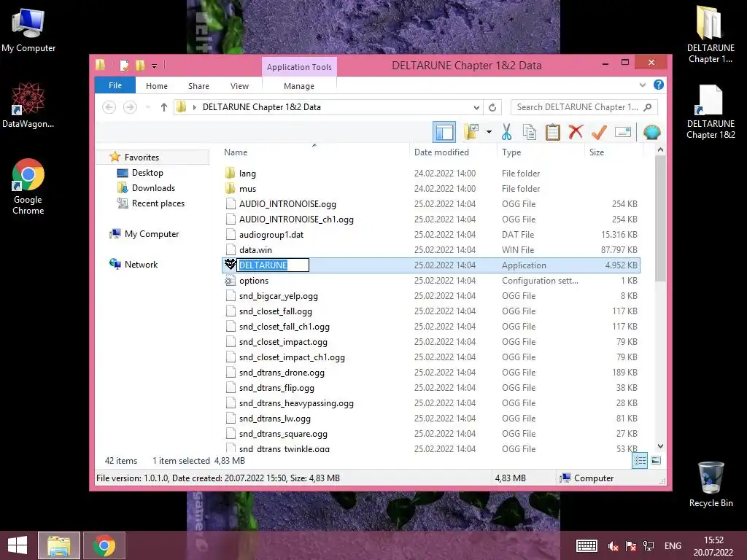
Task: Open the touch keyboard tray icon
Action: [x=587, y=545]
